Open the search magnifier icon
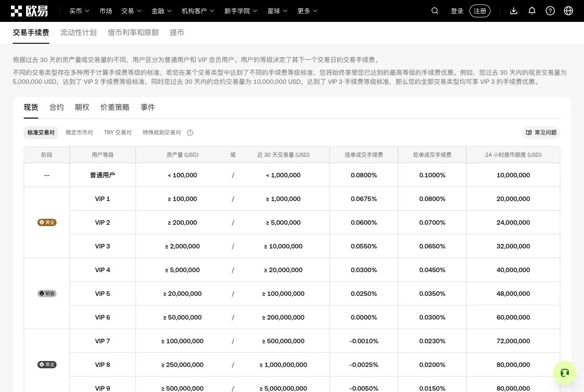This screenshot has height=392, width=584. pyautogui.click(x=435, y=11)
